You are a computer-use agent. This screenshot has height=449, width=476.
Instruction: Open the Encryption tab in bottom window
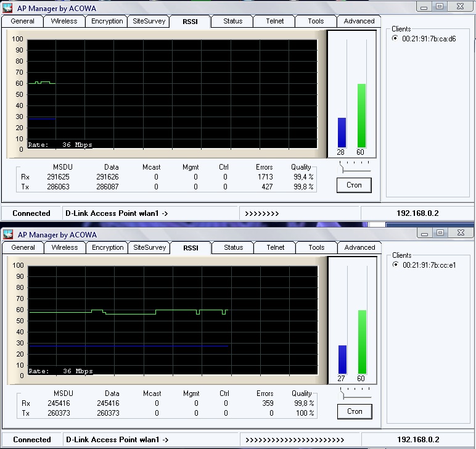tap(107, 247)
